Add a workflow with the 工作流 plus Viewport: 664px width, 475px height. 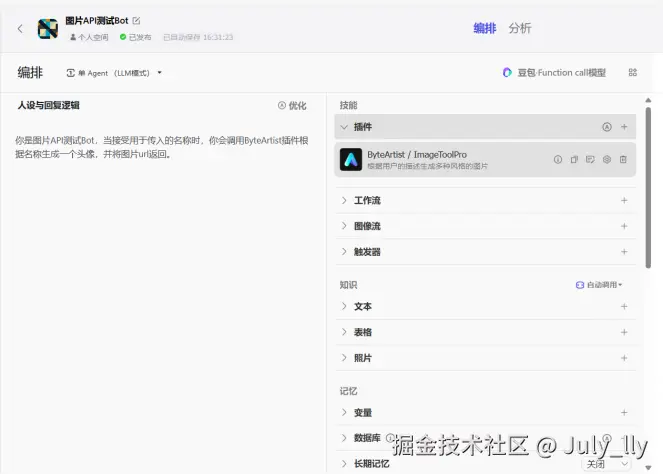tap(624, 200)
